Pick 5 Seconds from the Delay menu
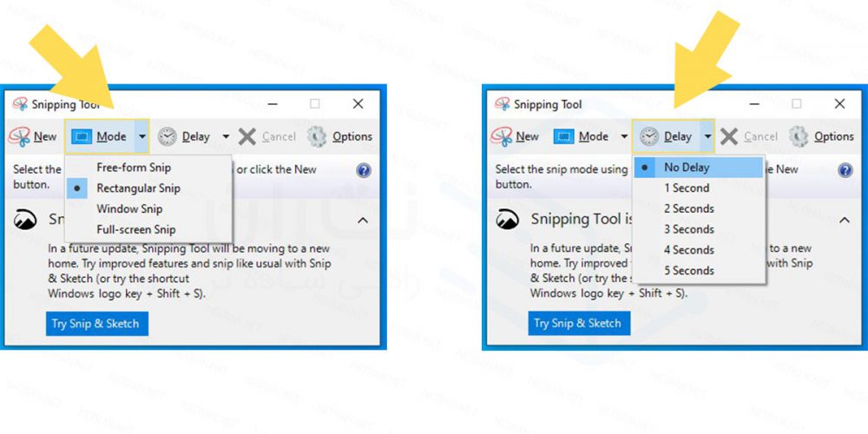This screenshot has width=868, height=434. [x=689, y=271]
